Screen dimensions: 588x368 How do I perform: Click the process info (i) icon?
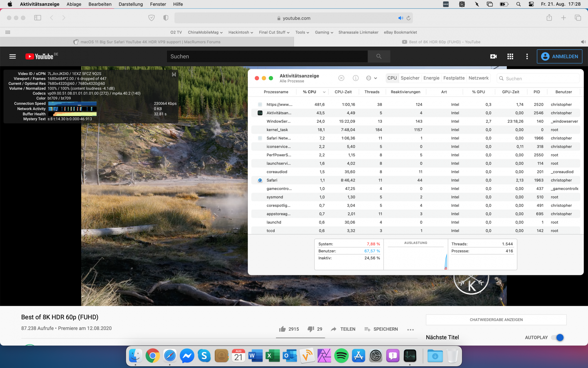(355, 78)
